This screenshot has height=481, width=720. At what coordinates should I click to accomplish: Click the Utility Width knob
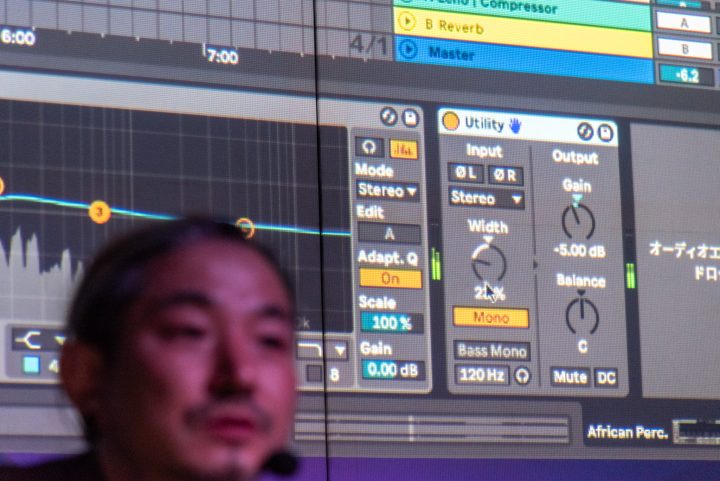[x=489, y=263]
